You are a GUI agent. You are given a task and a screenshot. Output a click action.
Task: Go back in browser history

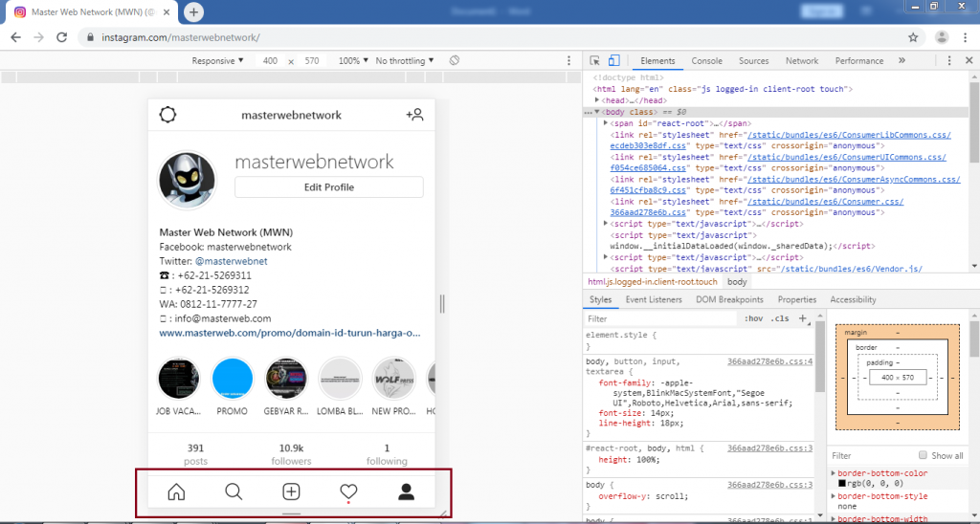[x=15, y=37]
